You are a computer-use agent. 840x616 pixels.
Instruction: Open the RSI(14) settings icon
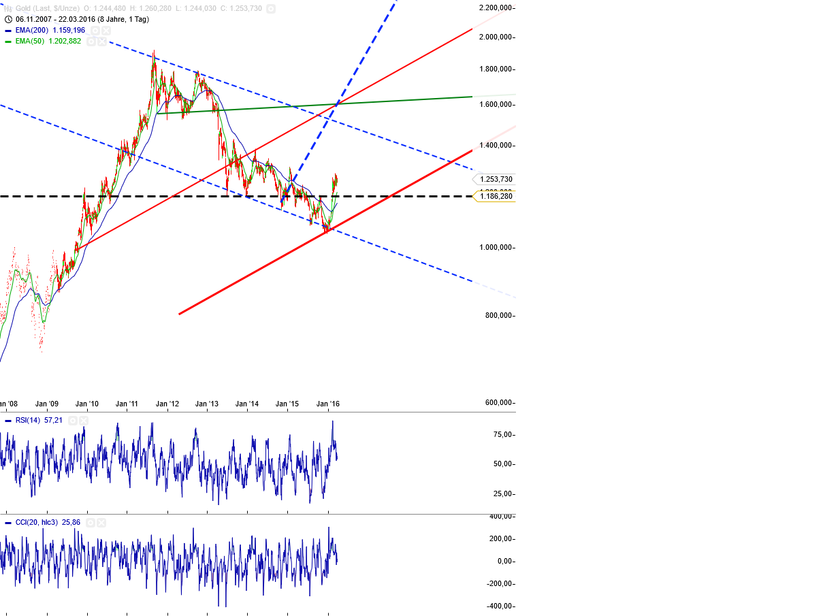point(73,420)
